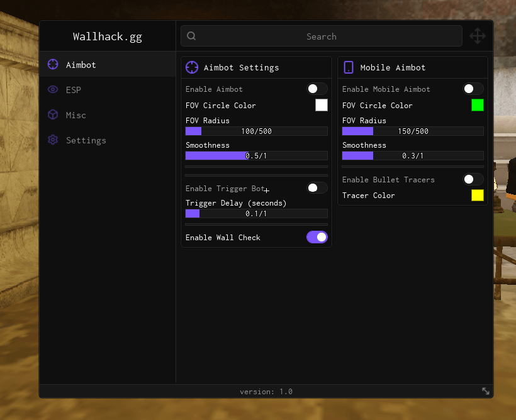Click the mobile FOV Radius 150/500 slider
516x420 pixels.
click(x=413, y=131)
